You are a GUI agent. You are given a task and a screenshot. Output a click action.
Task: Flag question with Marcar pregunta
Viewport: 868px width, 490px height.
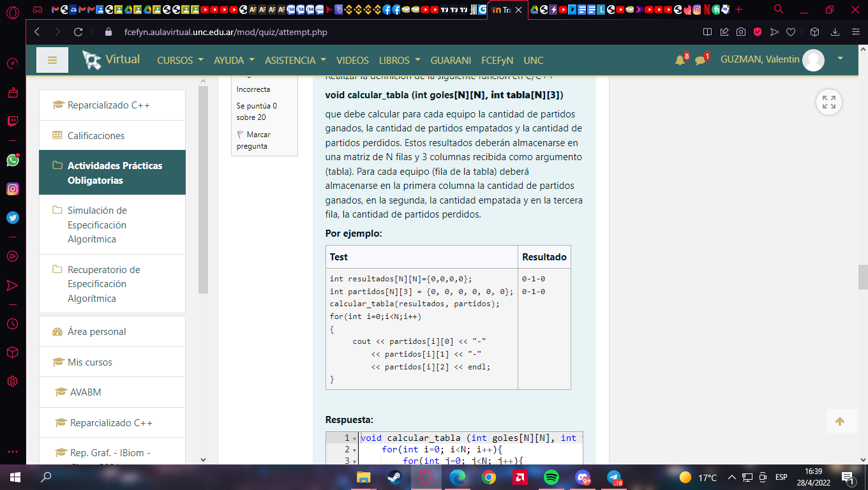pyautogui.click(x=253, y=140)
